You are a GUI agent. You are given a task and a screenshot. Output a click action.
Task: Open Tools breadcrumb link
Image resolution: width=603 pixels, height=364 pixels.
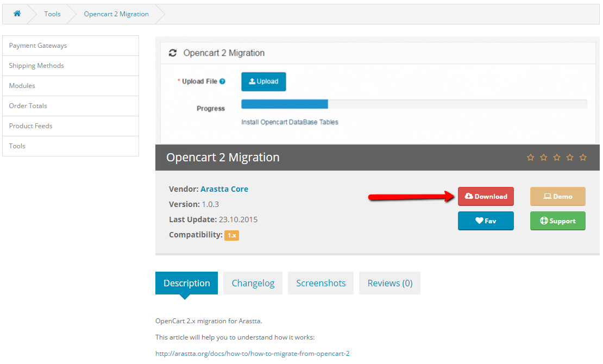click(x=52, y=14)
